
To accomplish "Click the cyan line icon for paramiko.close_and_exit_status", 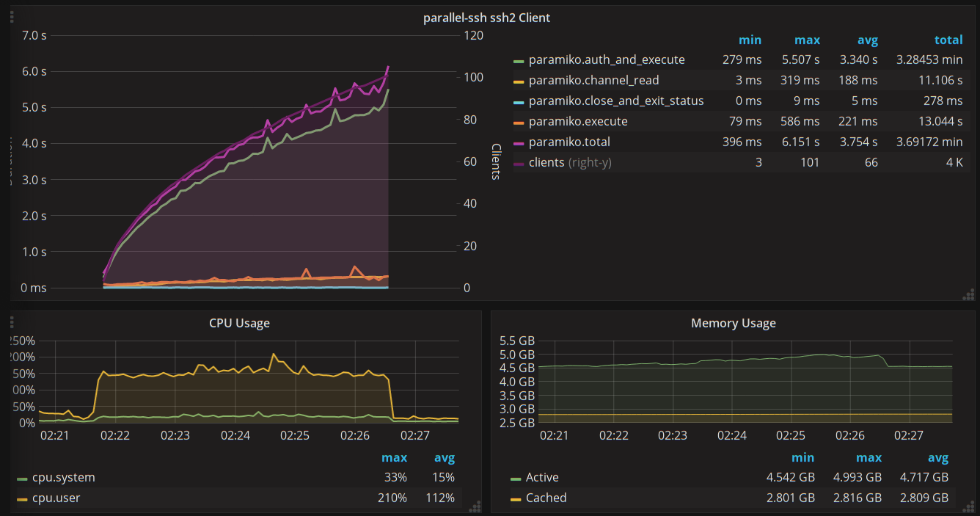I will click(519, 101).
